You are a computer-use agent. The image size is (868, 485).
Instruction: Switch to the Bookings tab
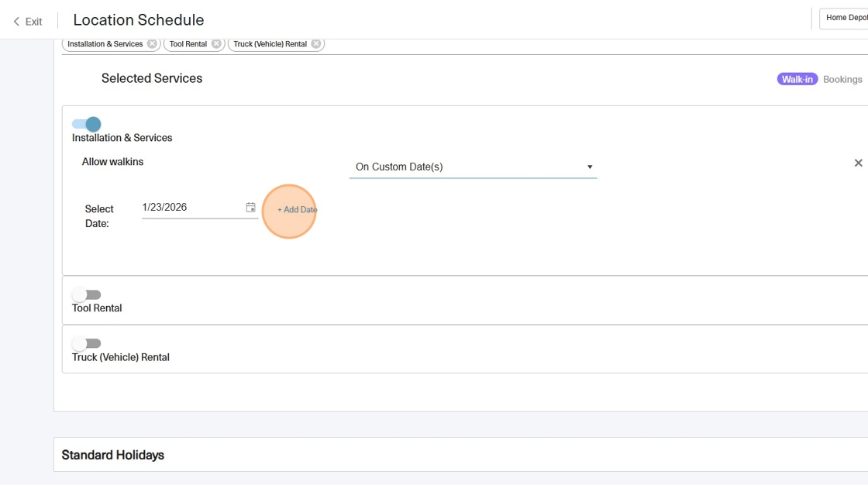pyautogui.click(x=842, y=79)
